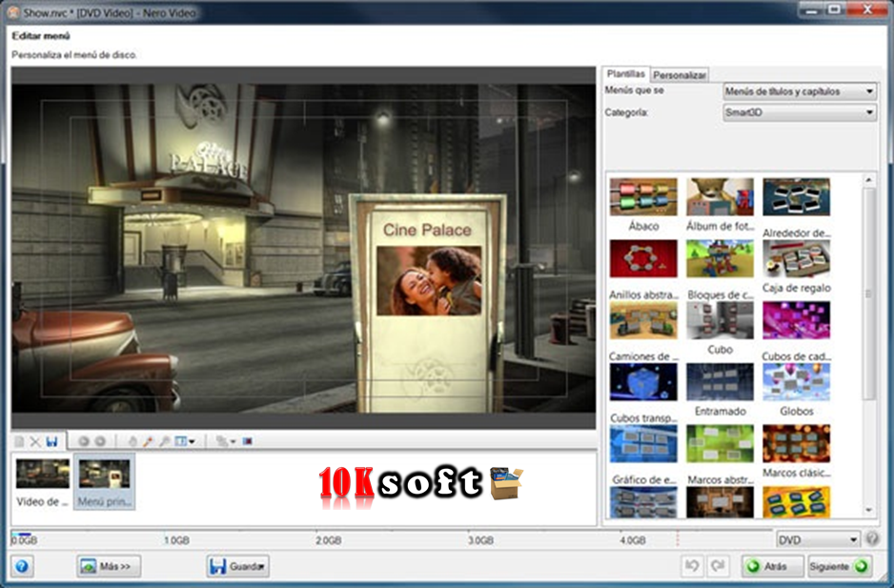Click the dark square preview icon in toolbar
The image size is (894, 588).
[x=248, y=441]
